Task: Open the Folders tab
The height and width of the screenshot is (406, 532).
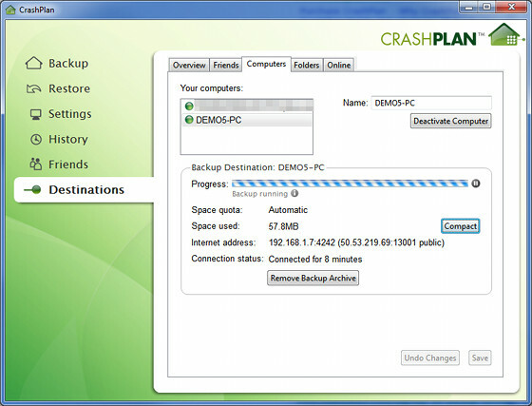Action: click(306, 65)
